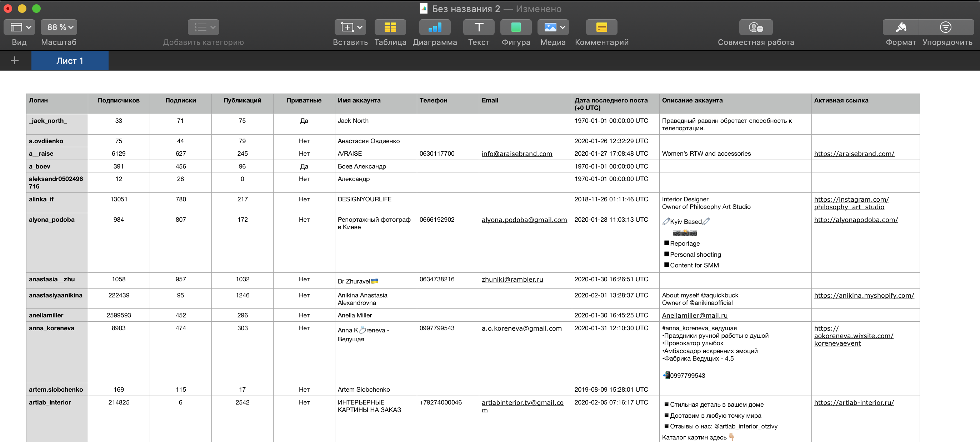Open the Упорядочить (Organize) panel
The width and height of the screenshot is (980, 442).
pos(945,27)
